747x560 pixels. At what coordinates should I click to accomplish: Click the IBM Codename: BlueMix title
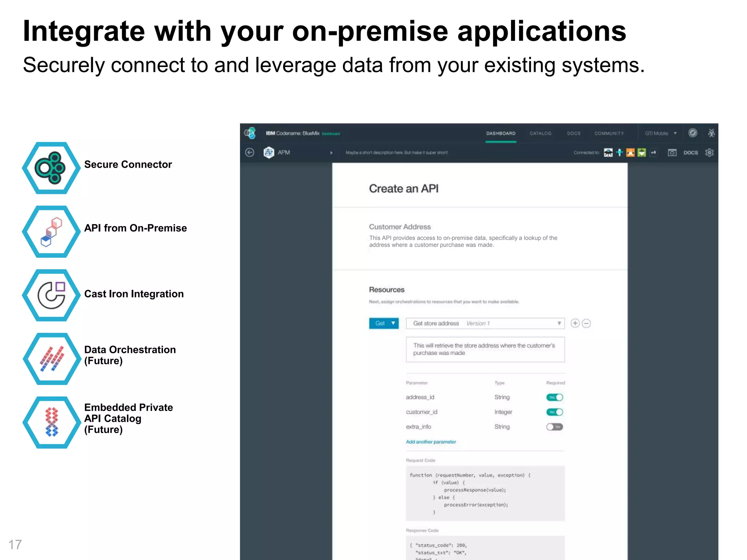[293, 133]
